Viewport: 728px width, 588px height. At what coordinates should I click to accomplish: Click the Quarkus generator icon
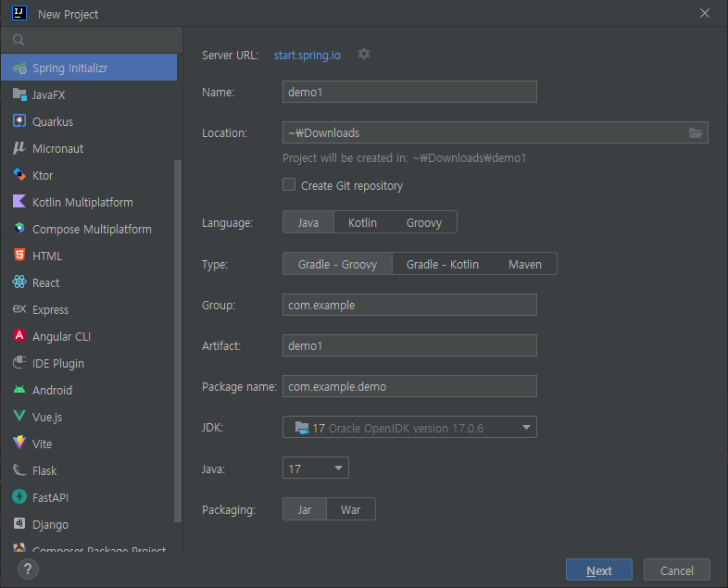[19, 121]
